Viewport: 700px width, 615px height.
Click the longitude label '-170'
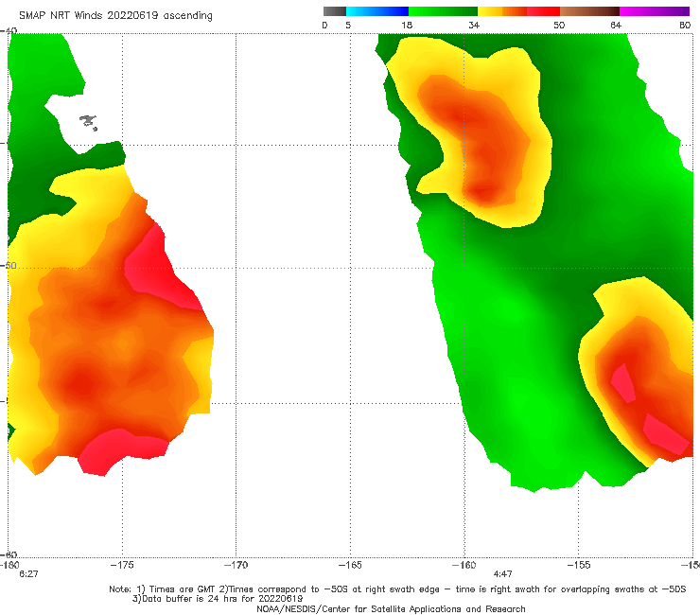click(236, 565)
